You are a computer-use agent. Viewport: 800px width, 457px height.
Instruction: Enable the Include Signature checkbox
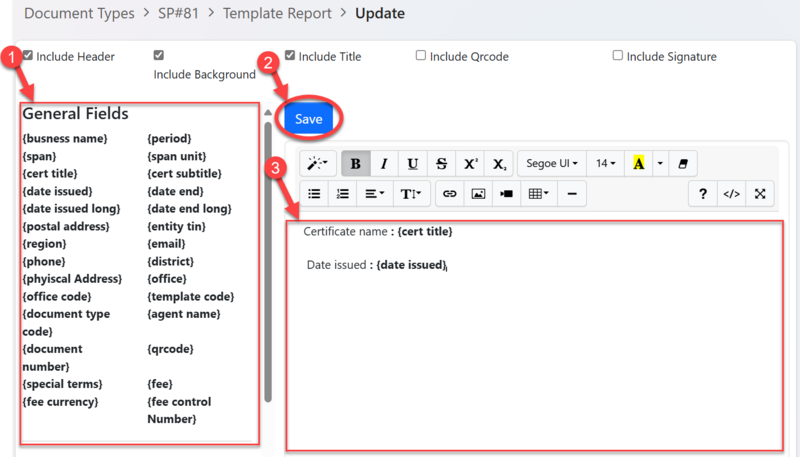click(x=618, y=56)
